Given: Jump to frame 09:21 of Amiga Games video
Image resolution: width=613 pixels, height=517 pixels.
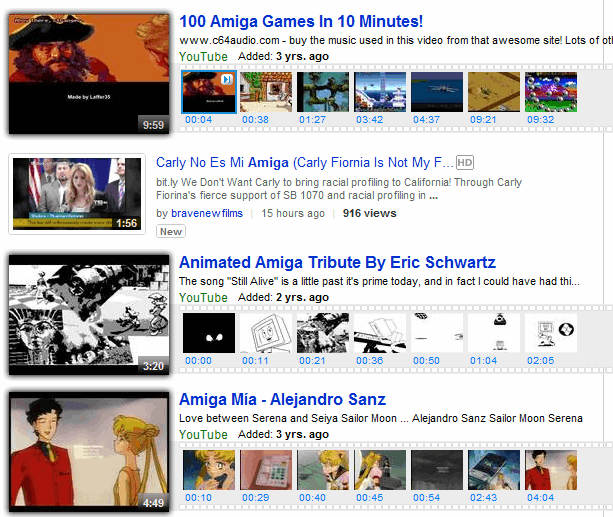Looking at the screenshot, I should pyautogui.click(x=494, y=92).
